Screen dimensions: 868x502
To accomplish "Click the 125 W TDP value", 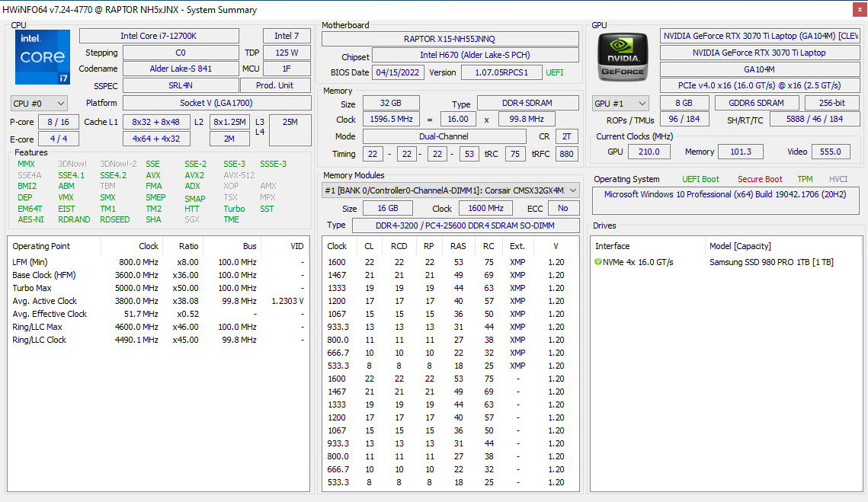I will [x=287, y=53].
